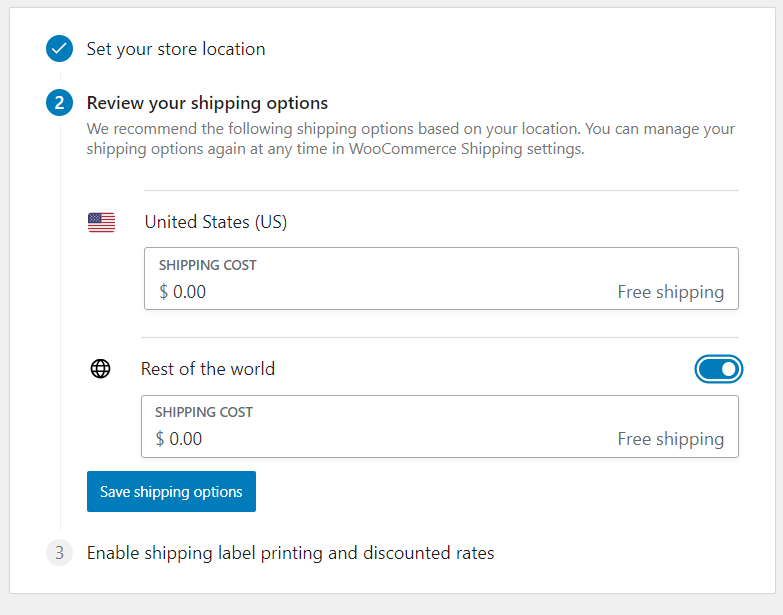Image resolution: width=783 pixels, height=615 pixels.
Task: Click the United States flag icon
Action: coord(101,222)
